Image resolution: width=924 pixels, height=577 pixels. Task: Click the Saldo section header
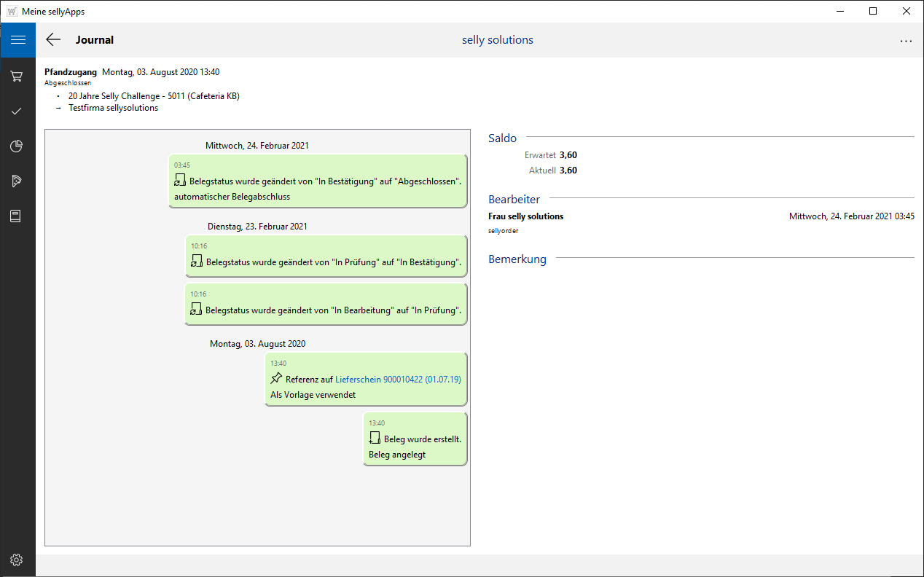502,138
